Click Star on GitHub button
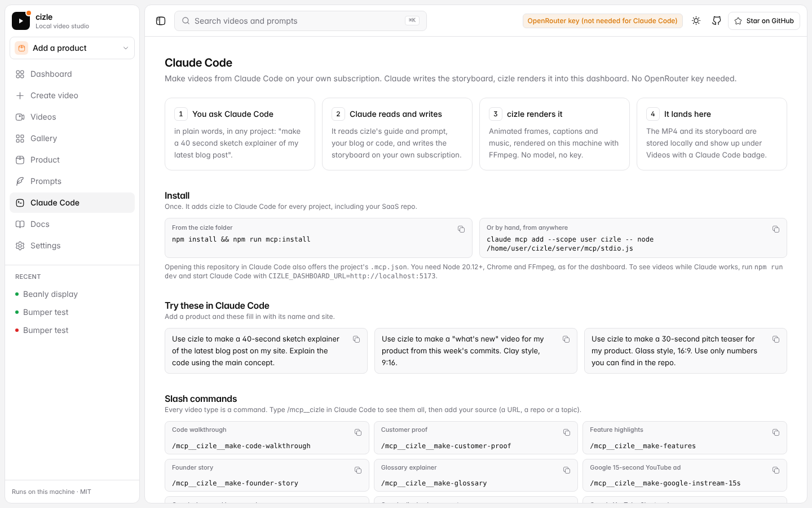 pyautogui.click(x=764, y=21)
